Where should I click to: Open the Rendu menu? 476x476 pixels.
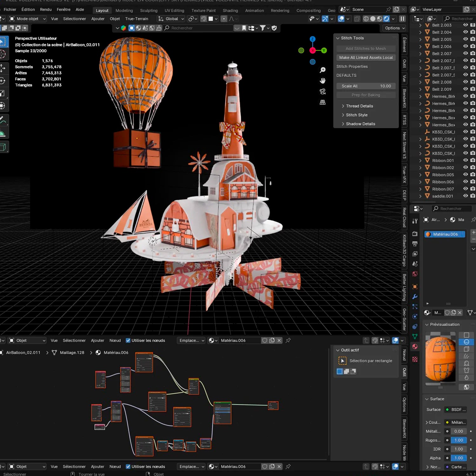pos(46,10)
